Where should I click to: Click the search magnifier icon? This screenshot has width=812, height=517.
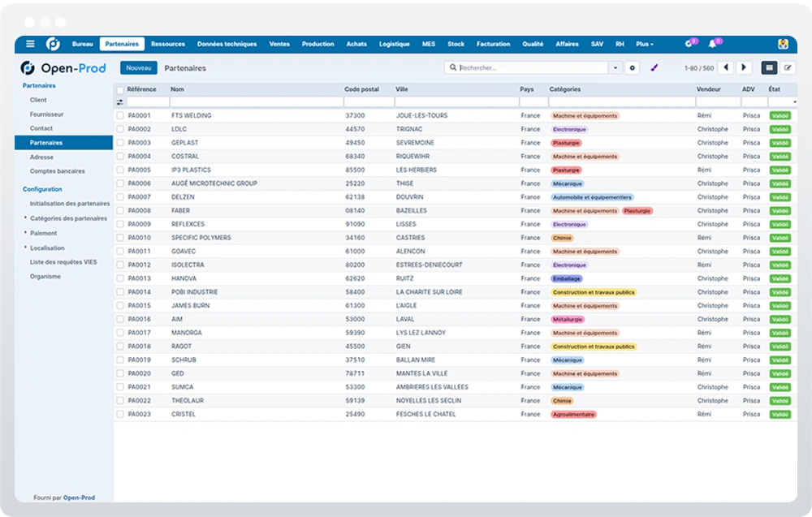click(453, 68)
